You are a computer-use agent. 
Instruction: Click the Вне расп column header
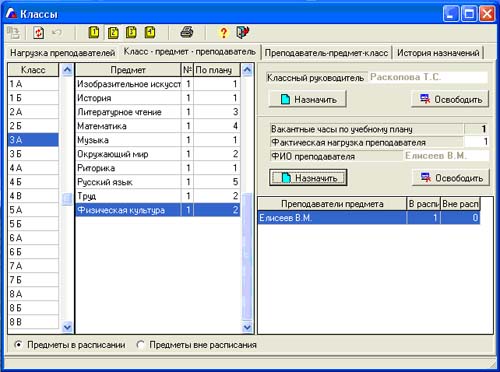tap(460, 204)
